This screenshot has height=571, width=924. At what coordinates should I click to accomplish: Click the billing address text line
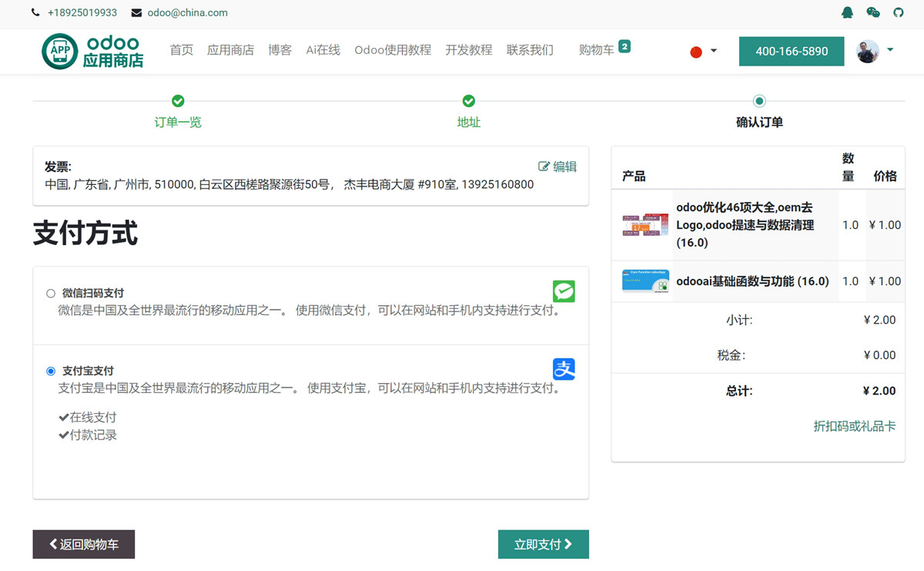(x=289, y=185)
